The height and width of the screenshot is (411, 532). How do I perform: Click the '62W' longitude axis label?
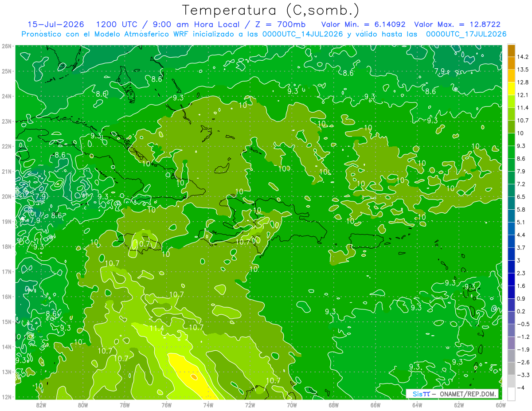(459, 405)
